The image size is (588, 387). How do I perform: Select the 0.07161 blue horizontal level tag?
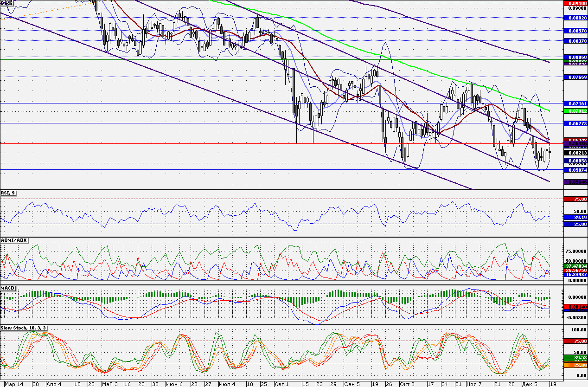575,103
